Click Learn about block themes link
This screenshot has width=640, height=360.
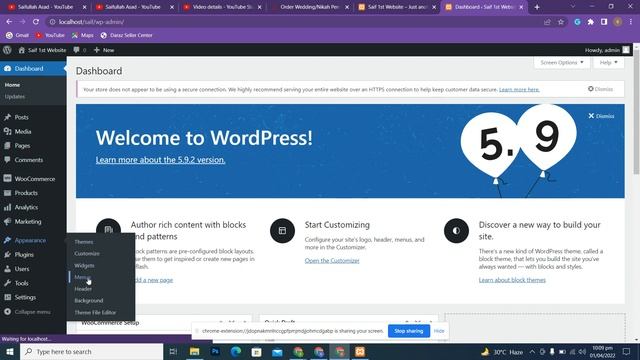[512, 280]
